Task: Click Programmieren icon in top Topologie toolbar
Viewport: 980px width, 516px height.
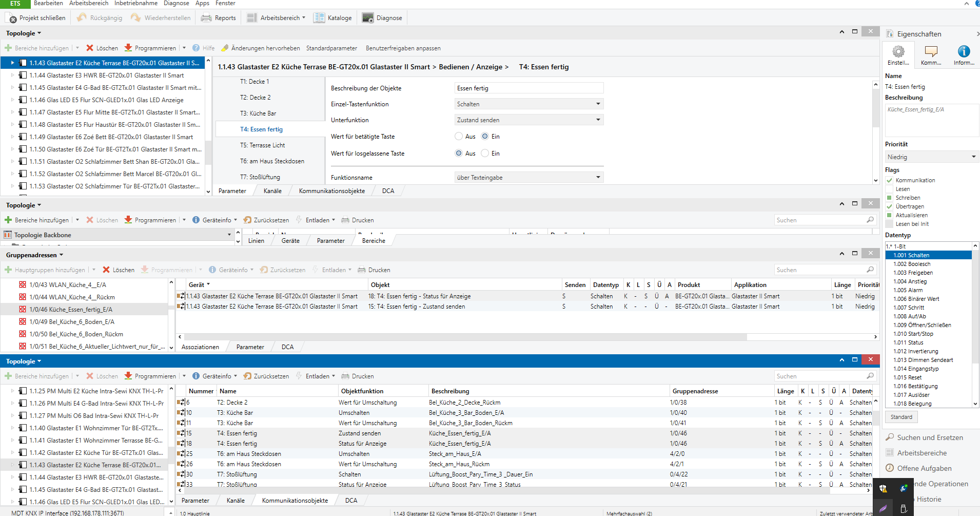Action: 128,48
